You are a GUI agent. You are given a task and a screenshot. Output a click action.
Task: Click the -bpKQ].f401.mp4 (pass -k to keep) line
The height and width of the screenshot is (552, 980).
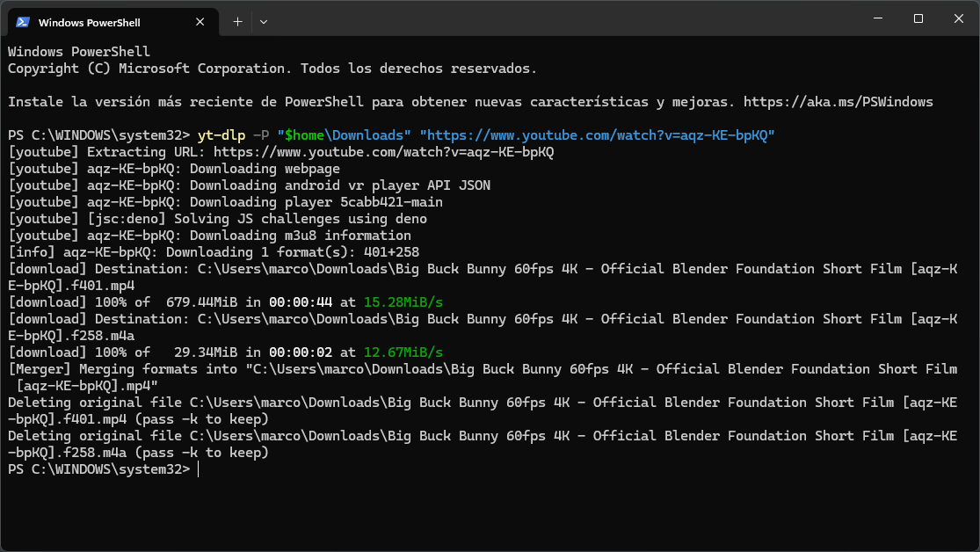(138, 419)
